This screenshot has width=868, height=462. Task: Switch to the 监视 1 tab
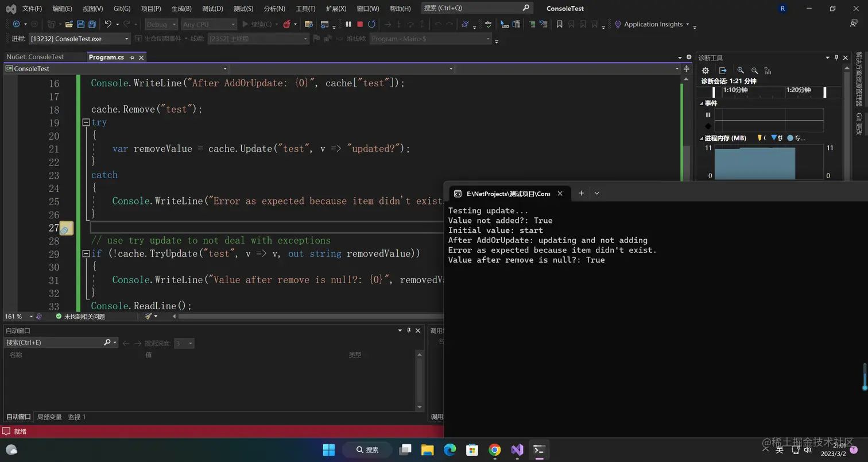(77, 417)
